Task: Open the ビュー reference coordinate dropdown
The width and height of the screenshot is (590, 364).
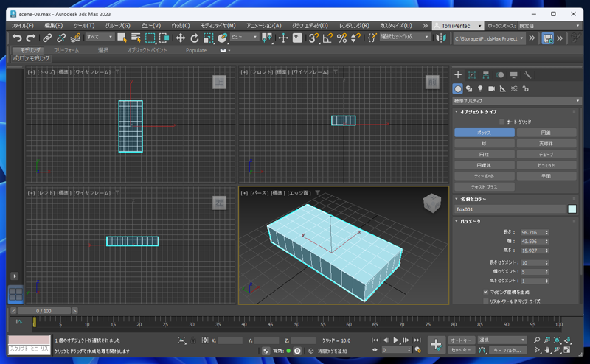Action: (x=244, y=37)
